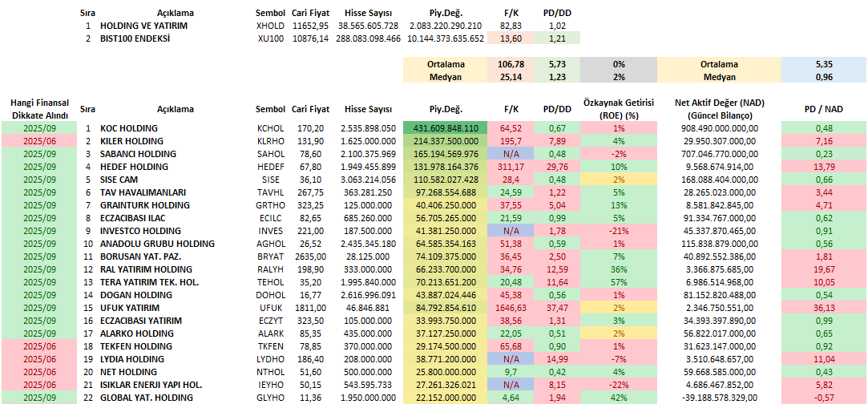This screenshot has width=868, height=404.
Task: Click the dark green 431.609.848.110 market cap cell
Action: click(446, 128)
